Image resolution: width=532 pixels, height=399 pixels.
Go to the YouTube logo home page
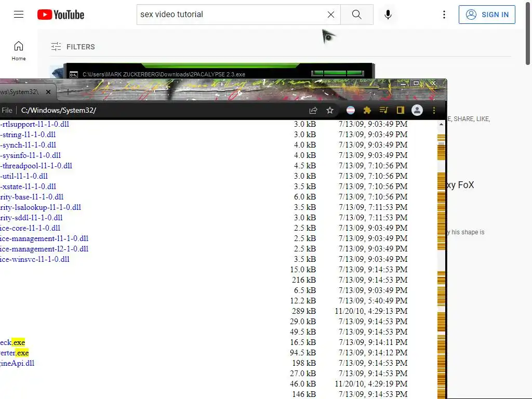[61, 15]
